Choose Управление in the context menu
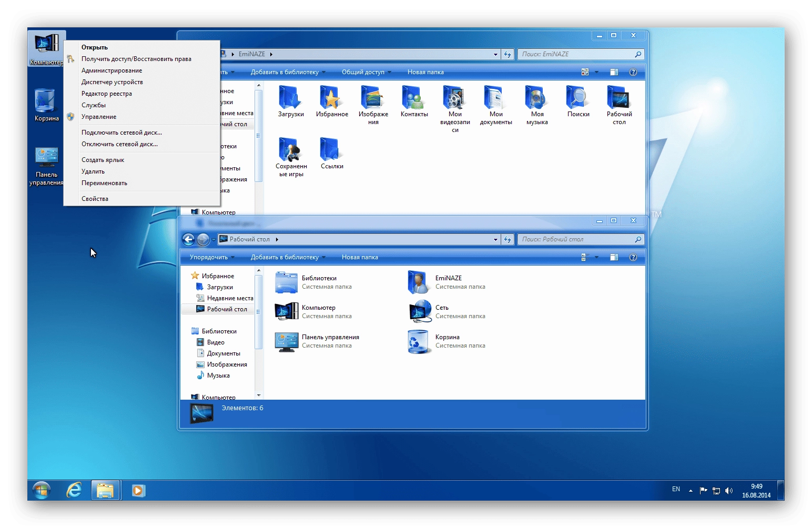This screenshot has width=812, height=528. pyautogui.click(x=141, y=117)
